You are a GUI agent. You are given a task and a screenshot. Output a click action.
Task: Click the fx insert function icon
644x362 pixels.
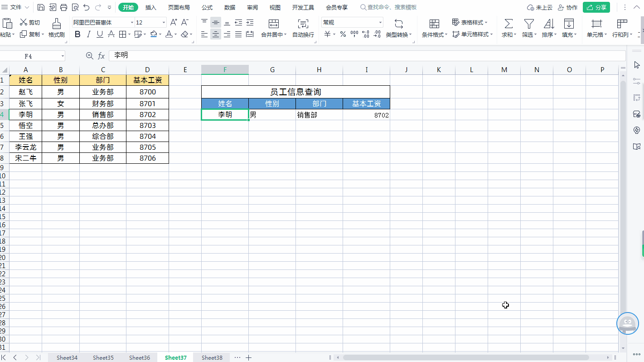point(102,56)
